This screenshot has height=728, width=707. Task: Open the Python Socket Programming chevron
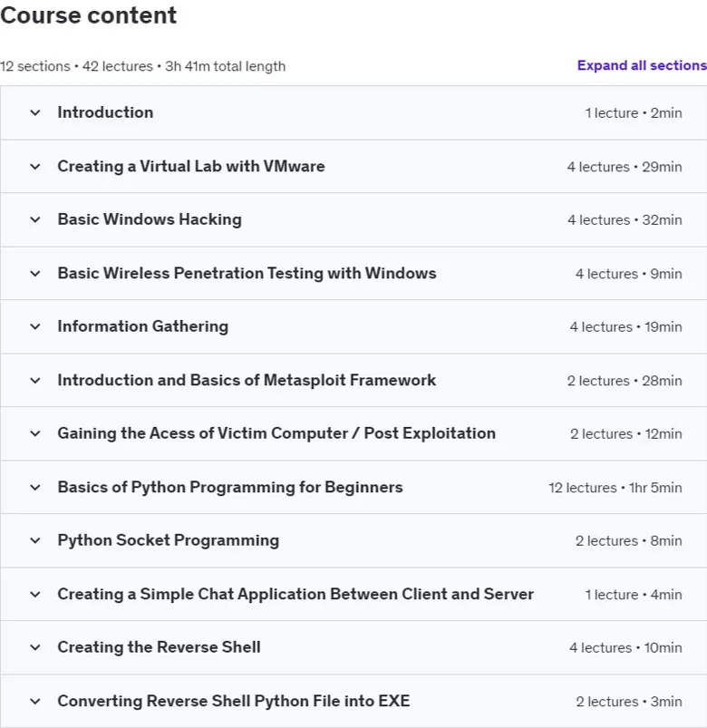click(35, 540)
